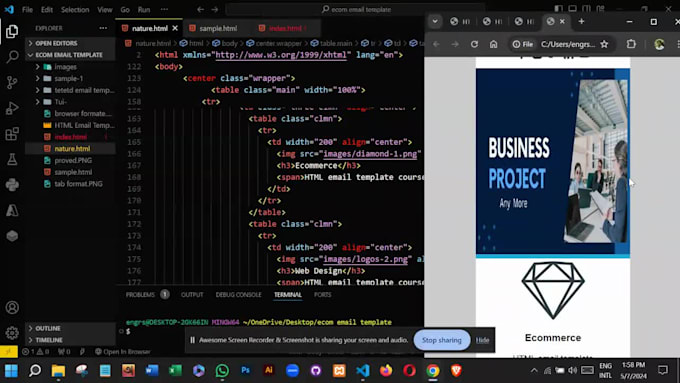The height and width of the screenshot is (383, 680).
Task: Open sample.html in the file explorer
Action: click(73, 172)
